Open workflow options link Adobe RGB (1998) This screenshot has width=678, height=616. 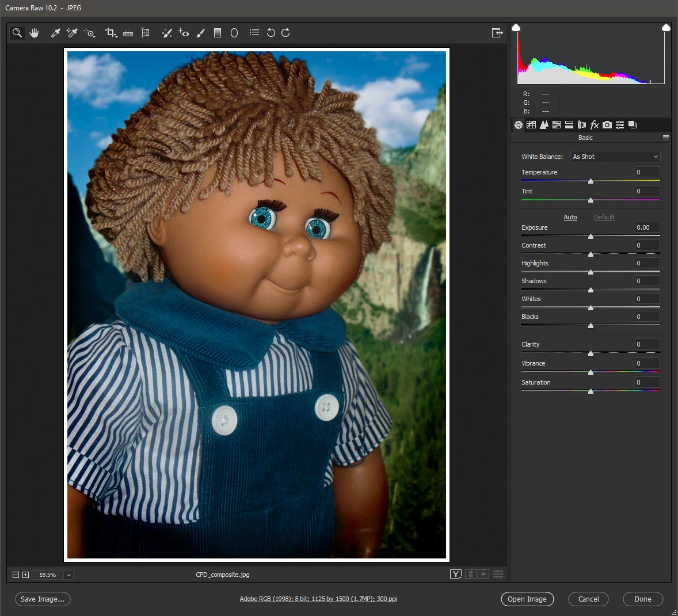point(318,599)
